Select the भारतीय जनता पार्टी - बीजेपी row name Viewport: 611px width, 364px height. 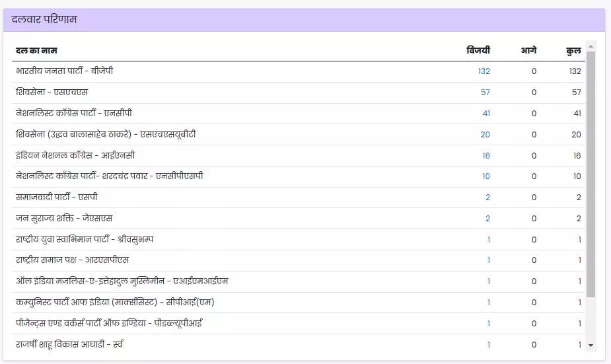coord(64,71)
